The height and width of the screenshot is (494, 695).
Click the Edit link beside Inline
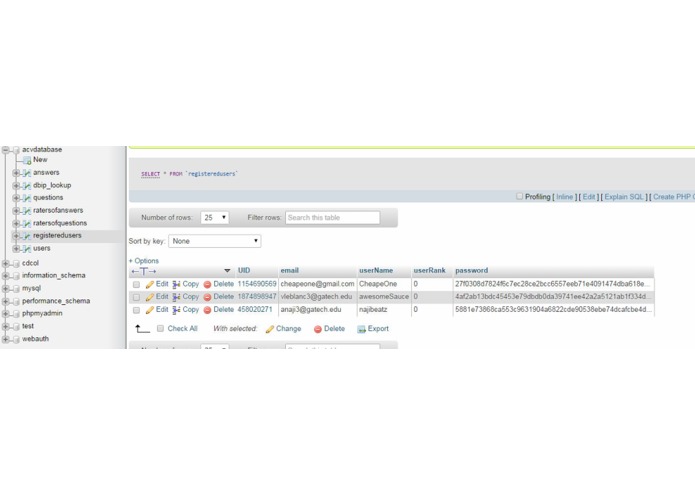589,197
